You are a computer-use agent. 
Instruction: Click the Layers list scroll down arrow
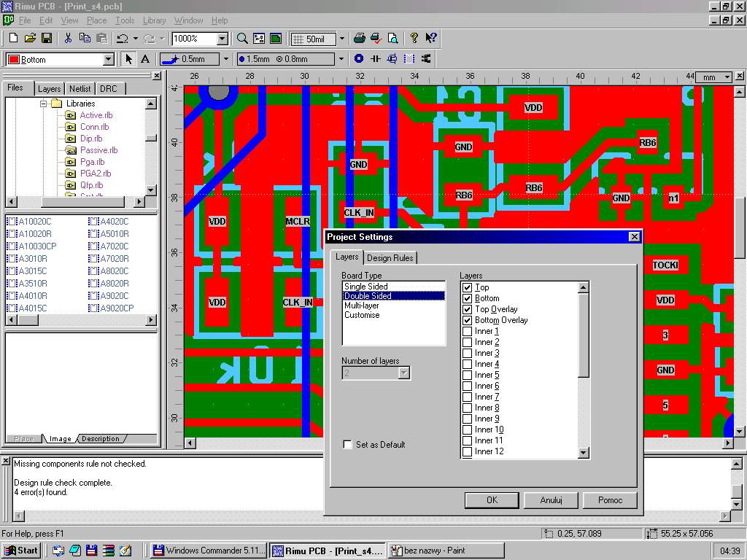coord(584,452)
